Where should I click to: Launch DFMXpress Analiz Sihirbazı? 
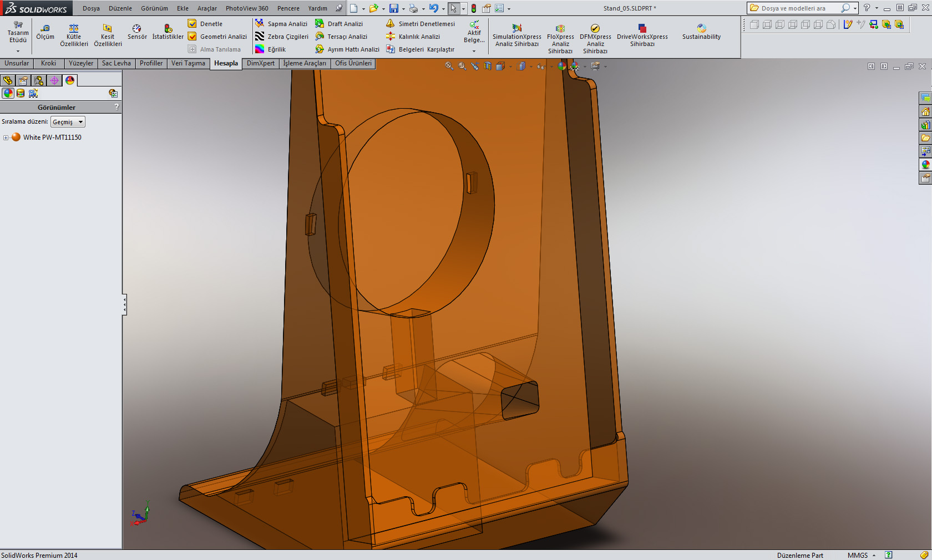point(595,39)
